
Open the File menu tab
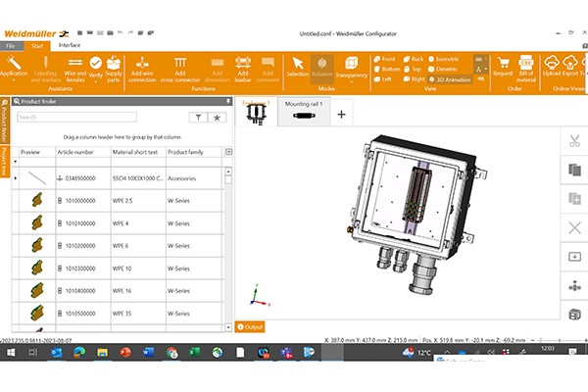[11, 46]
